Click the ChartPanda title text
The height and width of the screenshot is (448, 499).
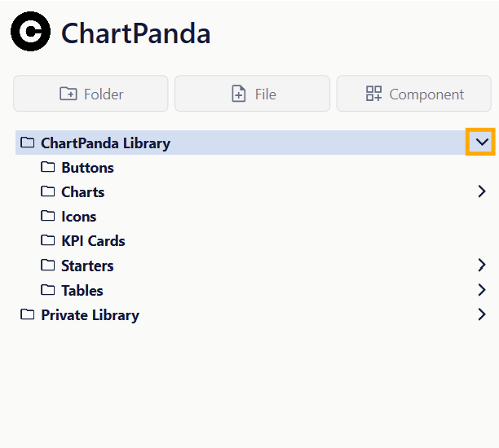tap(135, 33)
